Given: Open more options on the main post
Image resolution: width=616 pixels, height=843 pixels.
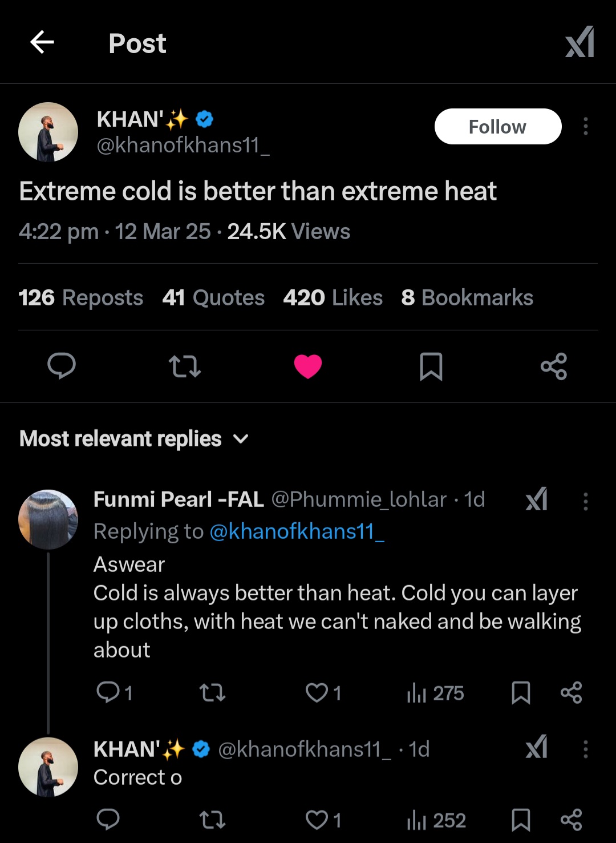Looking at the screenshot, I should coord(585,126).
